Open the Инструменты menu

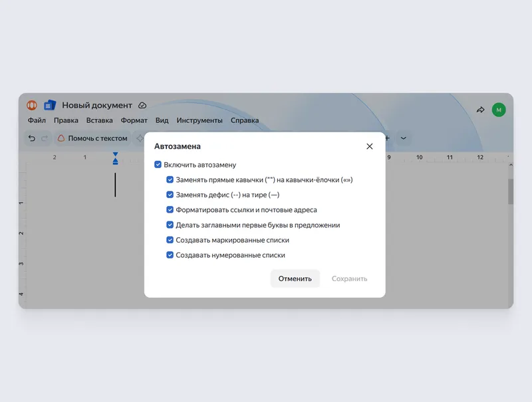[x=199, y=120]
